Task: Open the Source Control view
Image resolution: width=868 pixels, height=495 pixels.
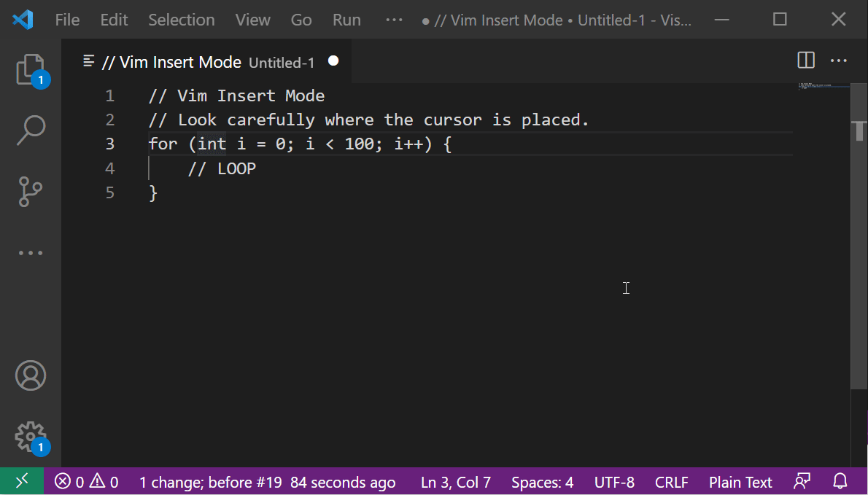Action: pyautogui.click(x=31, y=191)
